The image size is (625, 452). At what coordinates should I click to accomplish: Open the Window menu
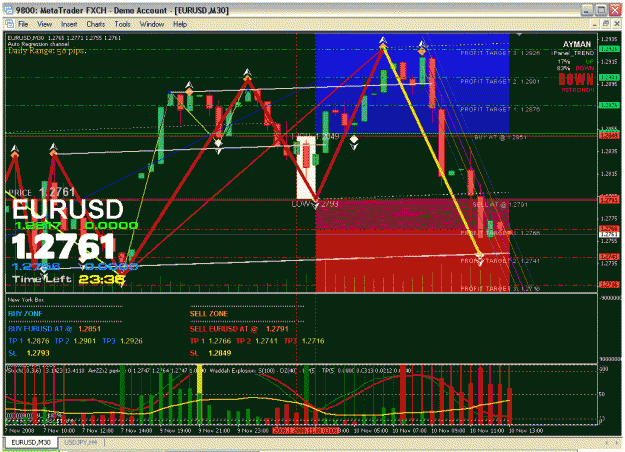152,24
